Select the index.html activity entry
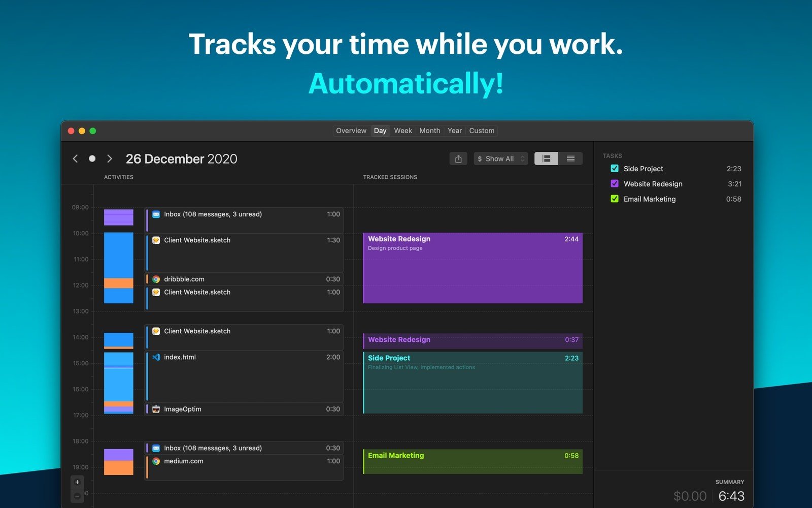 click(x=244, y=376)
